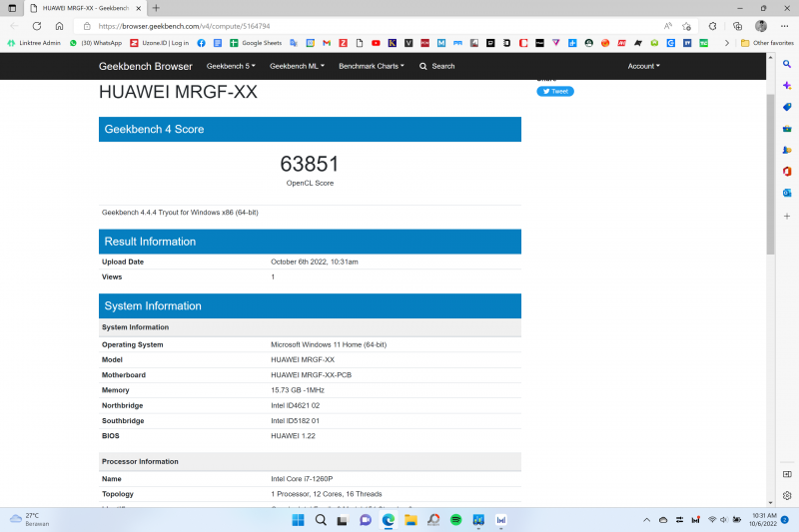Click the browser address bar URL
The height and width of the screenshot is (532, 799).
[x=184, y=26]
